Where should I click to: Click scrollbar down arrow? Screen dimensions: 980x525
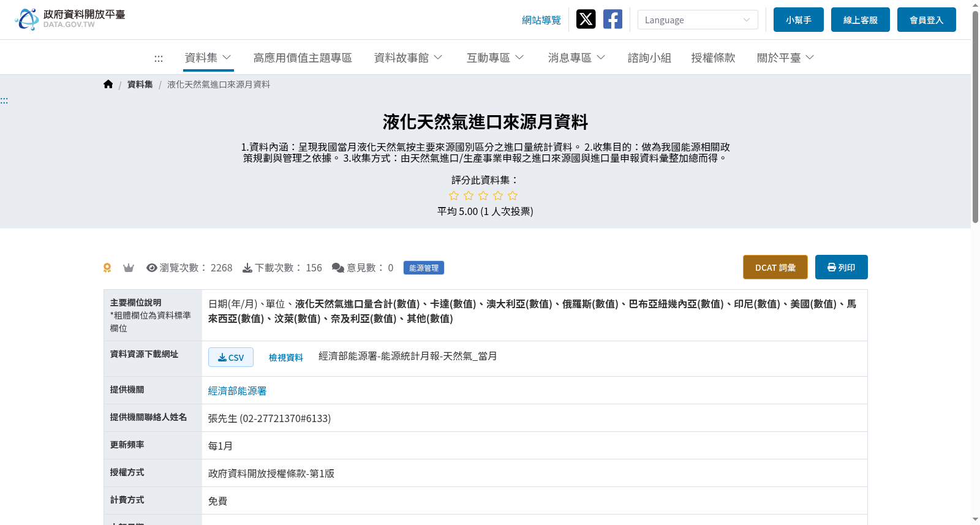[975, 520]
